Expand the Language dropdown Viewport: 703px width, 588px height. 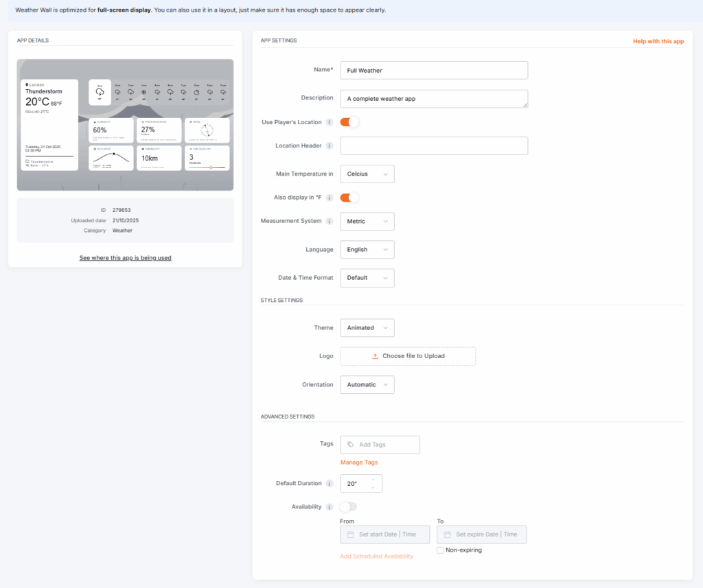point(367,250)
